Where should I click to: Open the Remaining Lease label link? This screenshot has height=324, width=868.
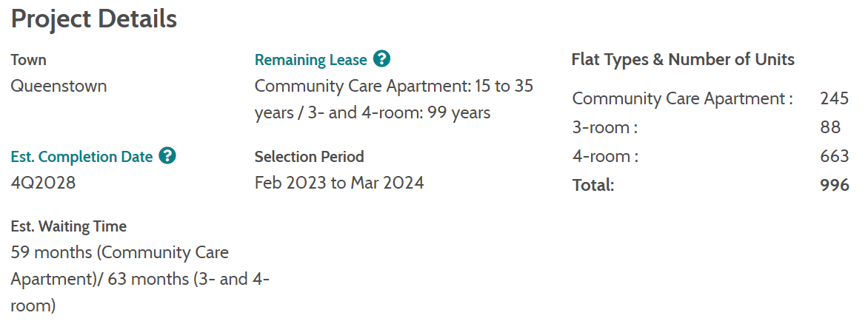310,60
